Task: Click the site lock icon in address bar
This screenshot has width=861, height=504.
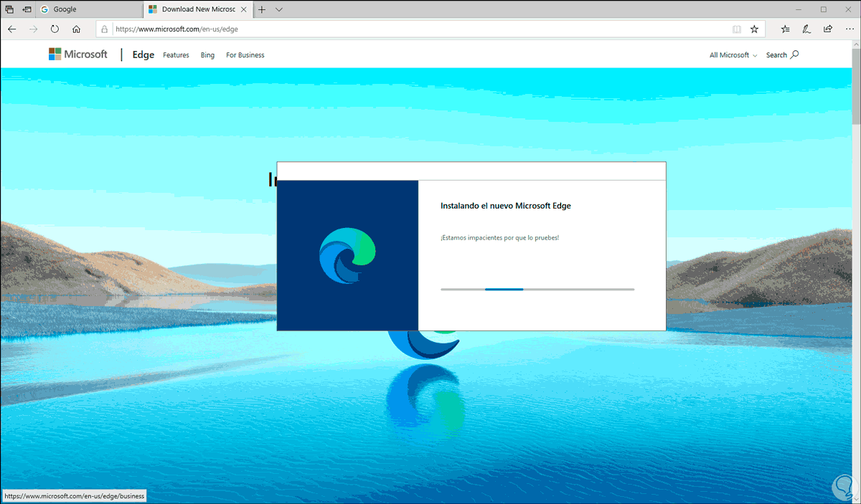Action: [105, 29]
